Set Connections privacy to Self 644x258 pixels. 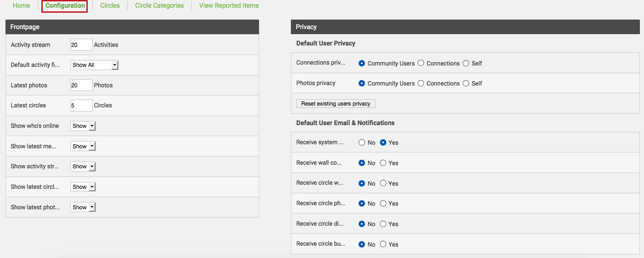(x=466, y=63)
